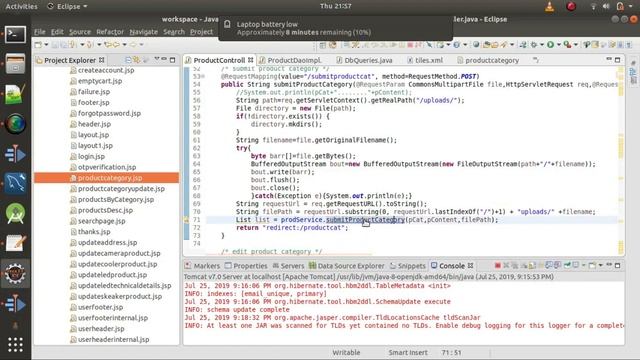
Task: Click the Thu 21:57 clock
Action: point(336,6)
